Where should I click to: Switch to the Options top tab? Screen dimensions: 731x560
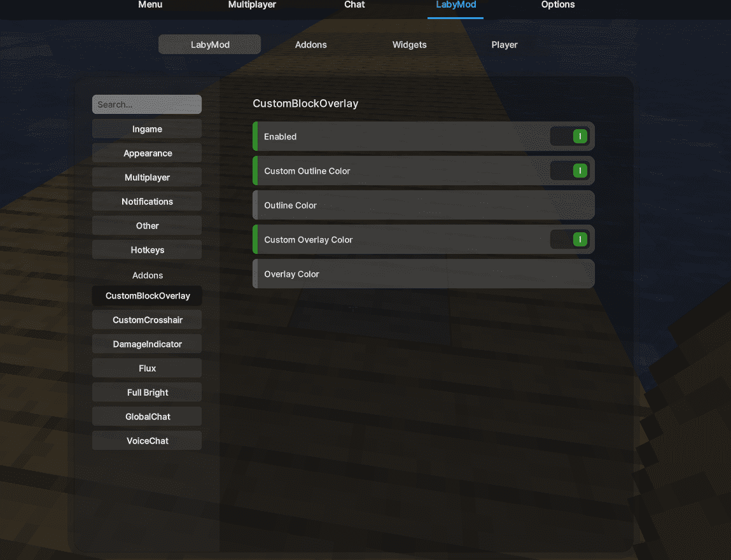click(x=557, y=5)
